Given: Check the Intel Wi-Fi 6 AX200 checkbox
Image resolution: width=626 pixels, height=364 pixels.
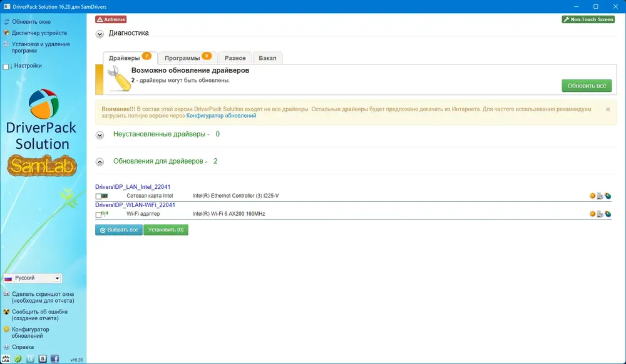Looking at the screenshot, I should 98,215.
